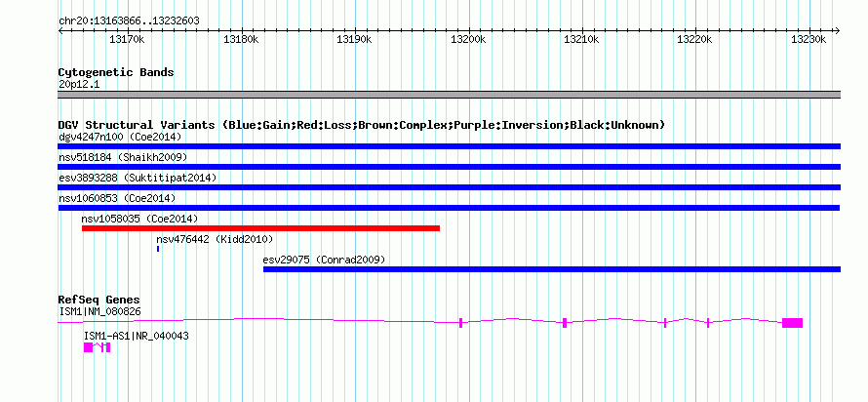Select the large last exon of ISM1
Screen dimensions: 868x402
click(792, 323)
